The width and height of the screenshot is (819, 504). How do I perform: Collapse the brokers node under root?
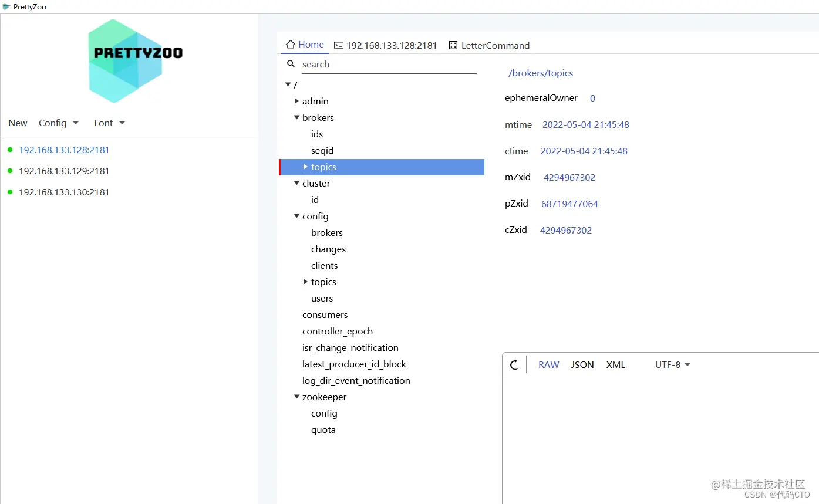pos(296,117)
